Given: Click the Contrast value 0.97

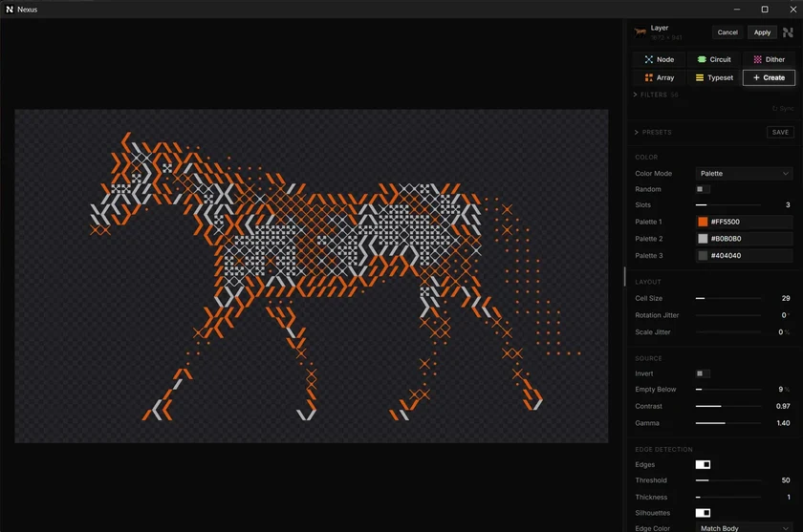Looking at the screenshot, I should [x=783, y=406].
